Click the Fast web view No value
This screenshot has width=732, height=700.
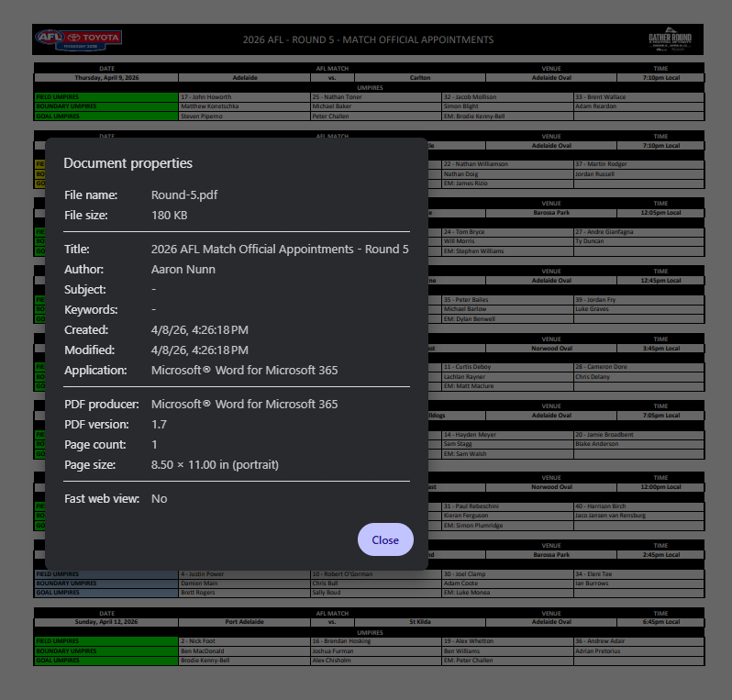tap(159, 498)
